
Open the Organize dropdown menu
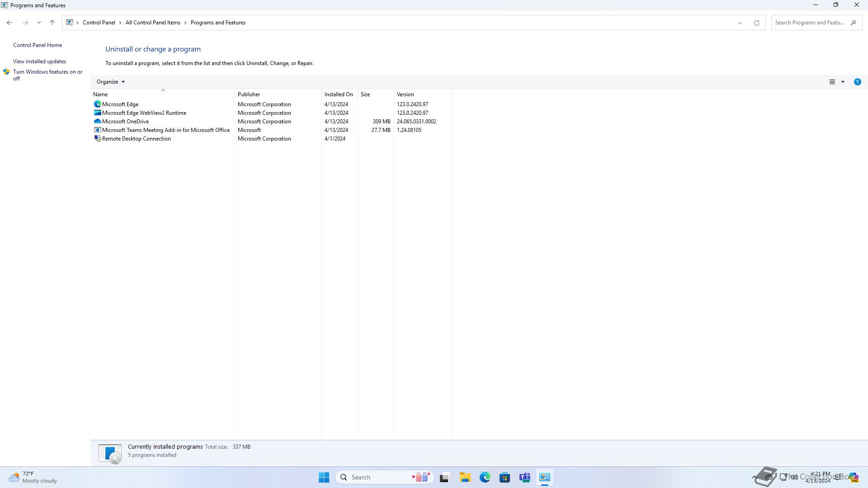point(111,82)
